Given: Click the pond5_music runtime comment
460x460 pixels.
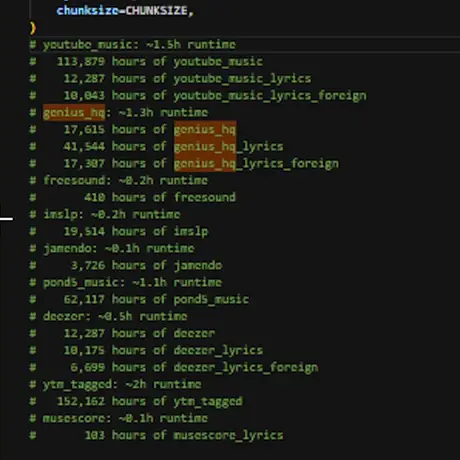Looking at the screenshot, I should click(x=126, y=283).
